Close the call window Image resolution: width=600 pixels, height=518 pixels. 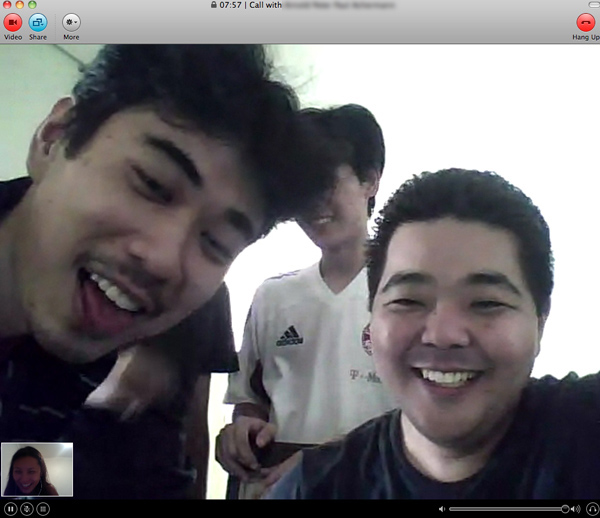[x=6, y=5]
